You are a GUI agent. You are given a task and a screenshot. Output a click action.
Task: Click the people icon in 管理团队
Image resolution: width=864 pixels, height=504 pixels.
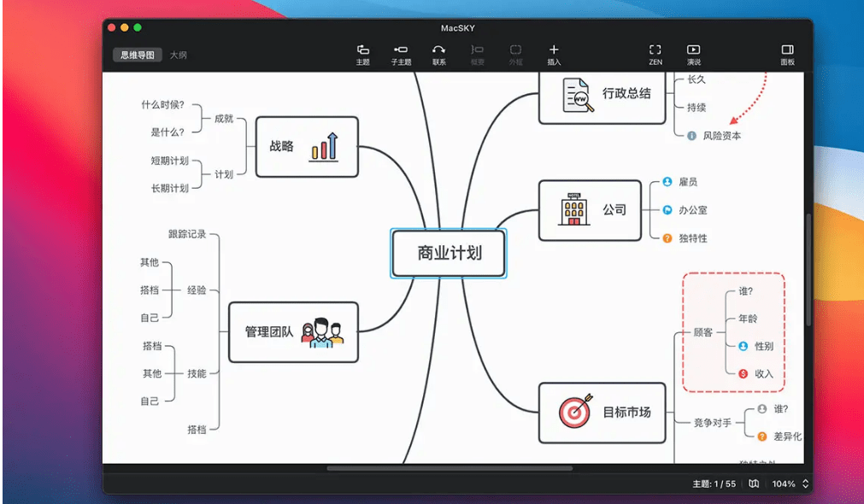(322, 332)
